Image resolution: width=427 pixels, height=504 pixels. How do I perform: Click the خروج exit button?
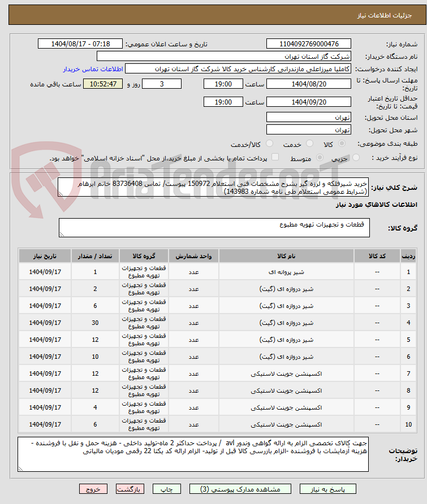pyautogui.click(x=93, y=489)
